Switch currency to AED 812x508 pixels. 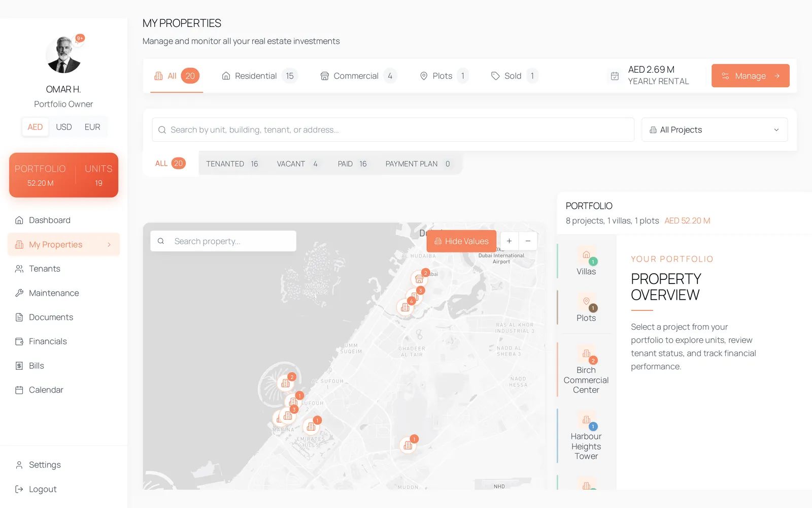pos(35,127)
